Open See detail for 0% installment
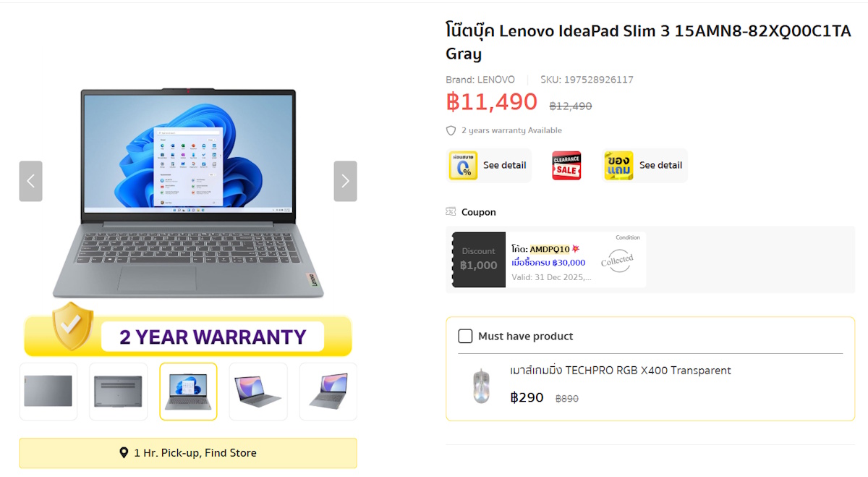 click(504, 166)
